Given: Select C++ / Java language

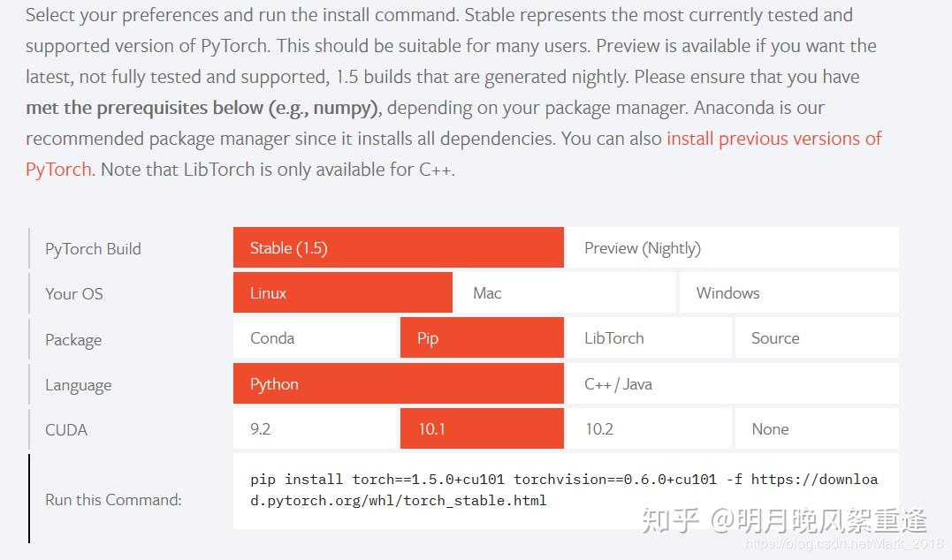Looking at the screenshot, I should [733, 383].
